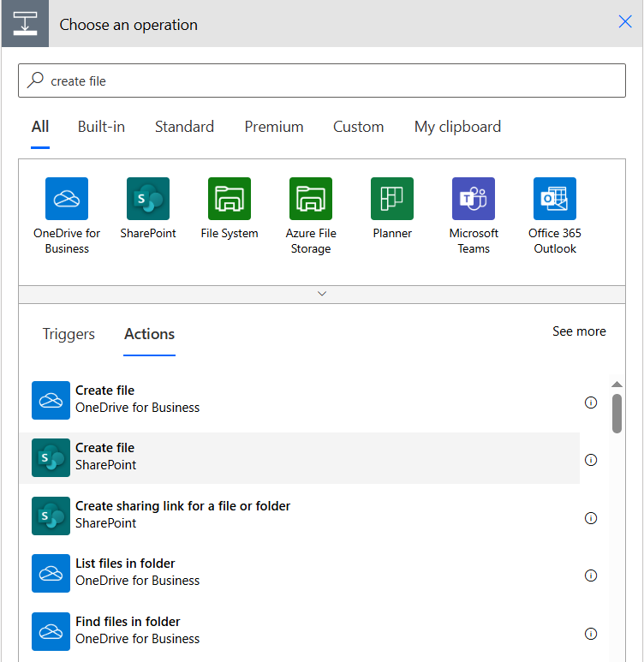Show info for OneDrive Create file action

591,403
